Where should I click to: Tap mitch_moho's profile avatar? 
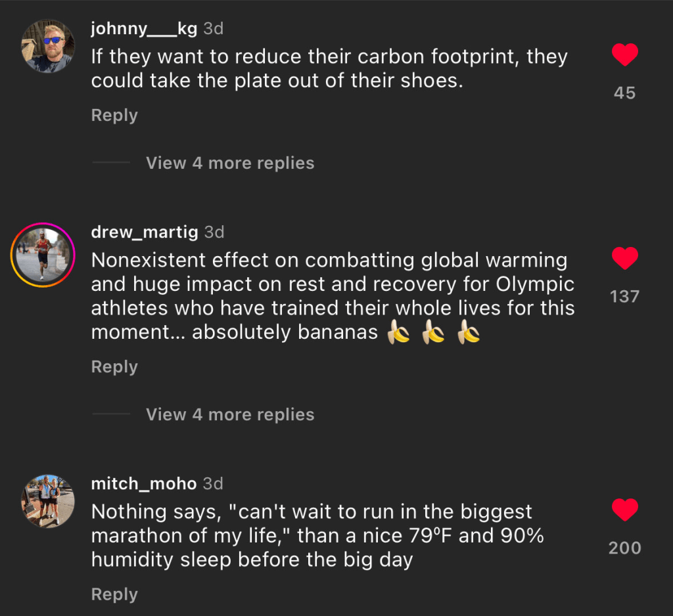click(x=48, y=500)
